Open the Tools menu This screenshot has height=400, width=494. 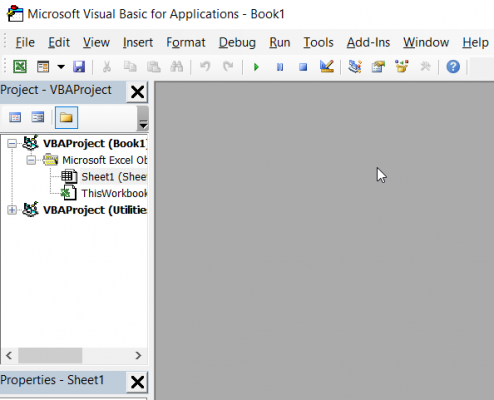click(318, 43)
